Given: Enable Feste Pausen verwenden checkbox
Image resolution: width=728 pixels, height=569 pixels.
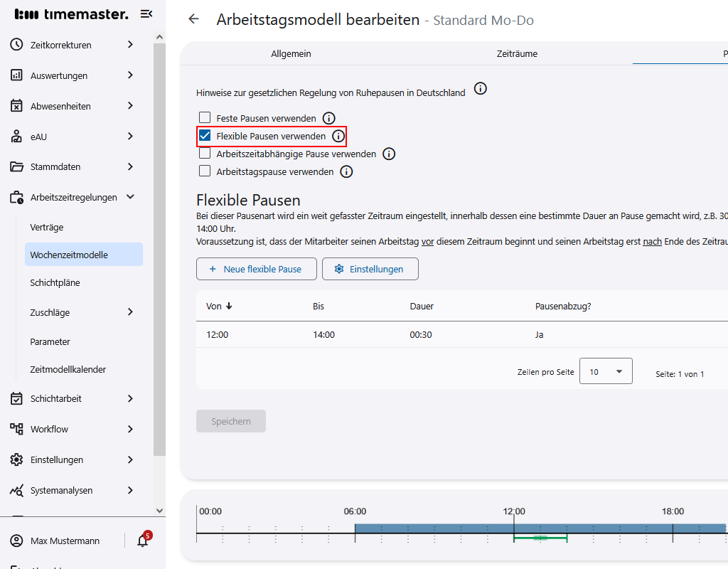Looking at the screenshot, I should pyautogui.click(x=205, y=118).
